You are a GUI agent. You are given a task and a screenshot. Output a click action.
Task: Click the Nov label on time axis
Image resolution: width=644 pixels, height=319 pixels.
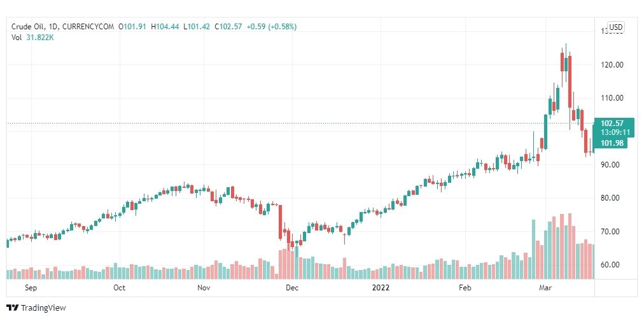point(204,288)
